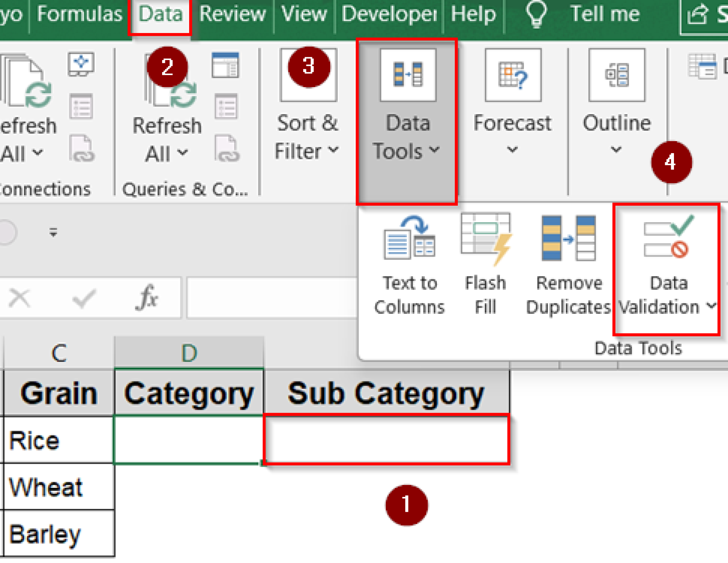This screenshot has width=728, height=563.
Task: Open the Text to Columns tool
Action: 409,263
